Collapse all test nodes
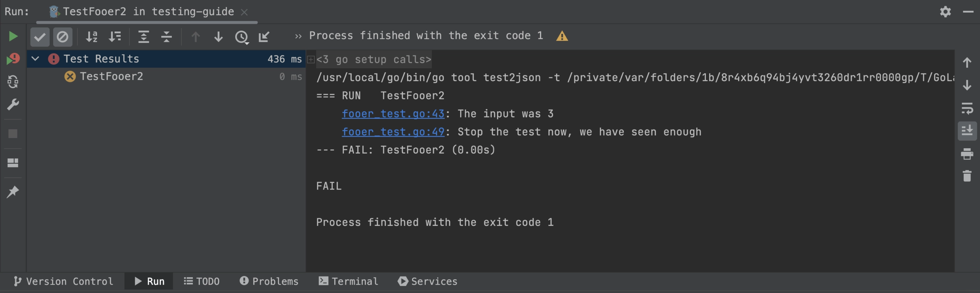980x293 pixels. pyautogui.click(x=166, y=37)
